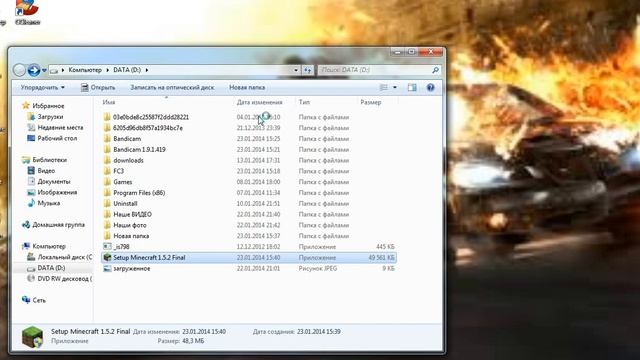
Task: Select the Games folder icon
Action: (107, 182)
